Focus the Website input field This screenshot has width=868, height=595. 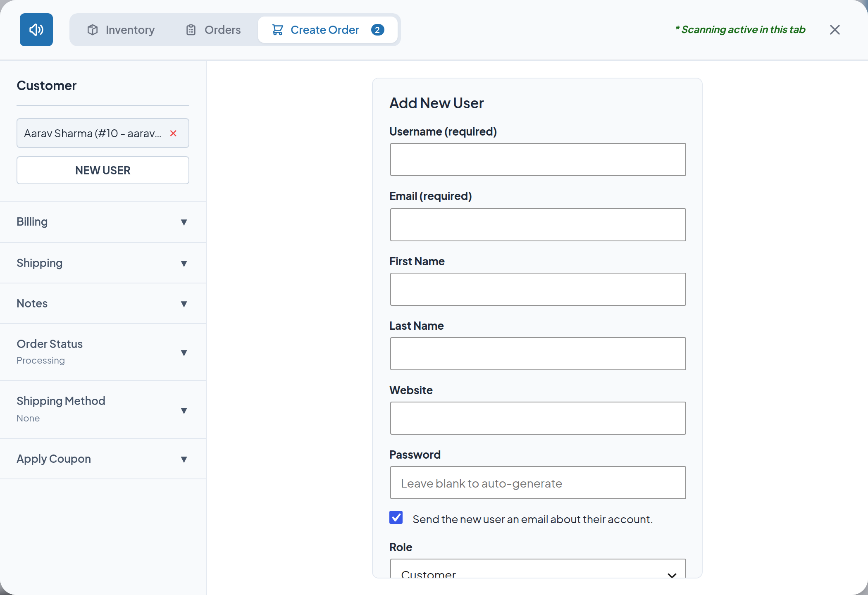[x=538, y=418]
